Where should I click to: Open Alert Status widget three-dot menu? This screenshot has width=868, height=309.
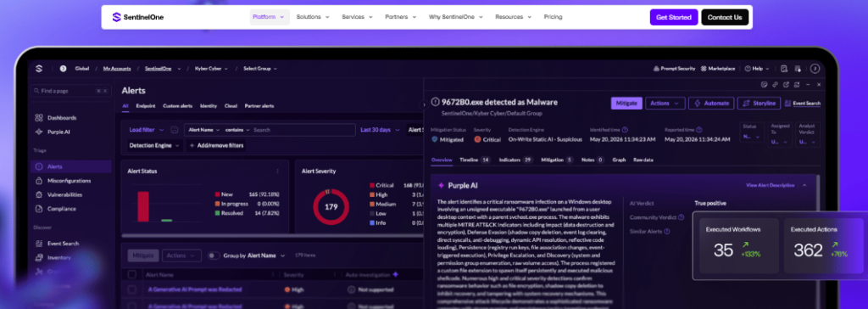277,171
